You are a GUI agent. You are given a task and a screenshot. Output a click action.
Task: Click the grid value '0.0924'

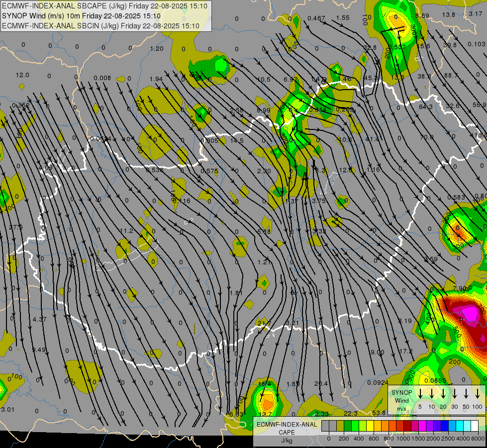(378, 382)
